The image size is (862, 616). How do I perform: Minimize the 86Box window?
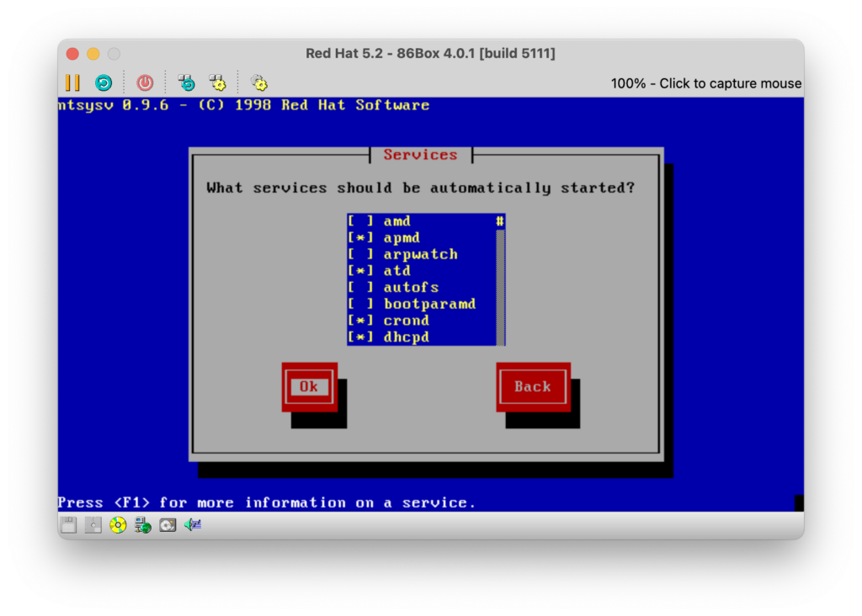[x=93, y=54]
